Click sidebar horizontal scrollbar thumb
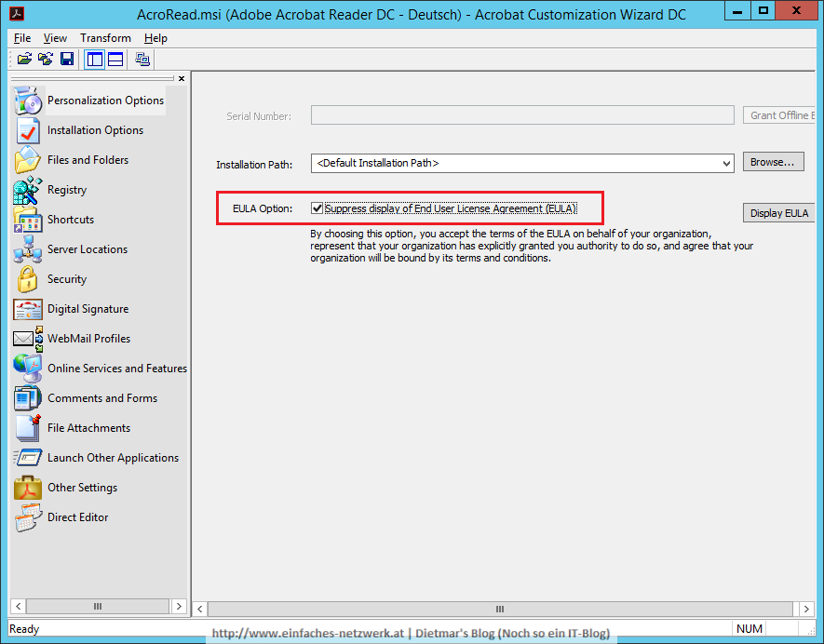This screenshot has width=824, height=644. coord(98,606)
